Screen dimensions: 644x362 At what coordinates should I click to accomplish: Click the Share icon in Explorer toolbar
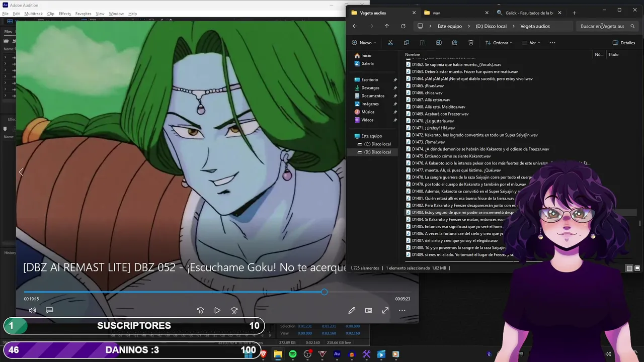455,43
